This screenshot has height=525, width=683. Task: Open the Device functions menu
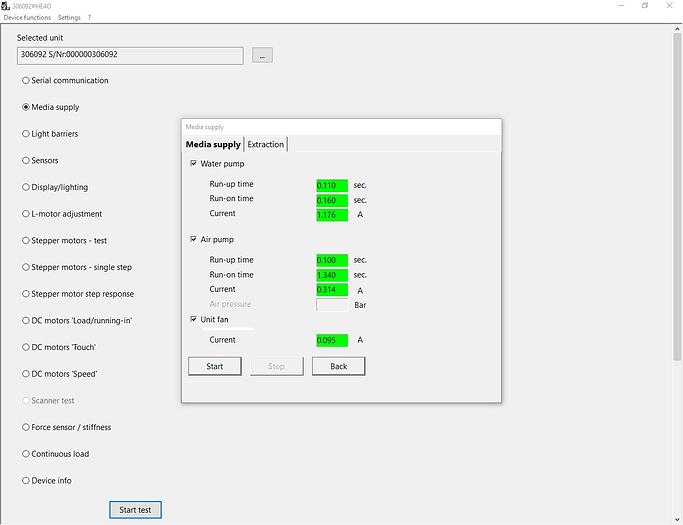pyautogui.click(x=27, y=17)
